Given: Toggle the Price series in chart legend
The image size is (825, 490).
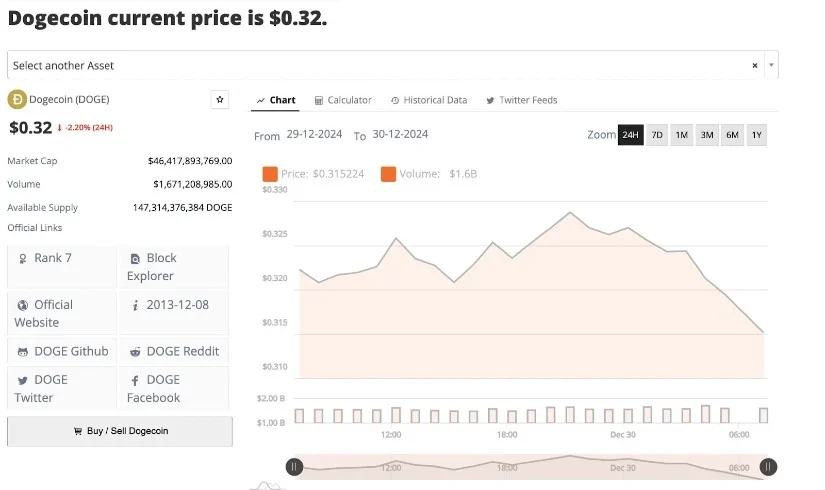Looking at the screenshot, I should click(x=313, y=174).
